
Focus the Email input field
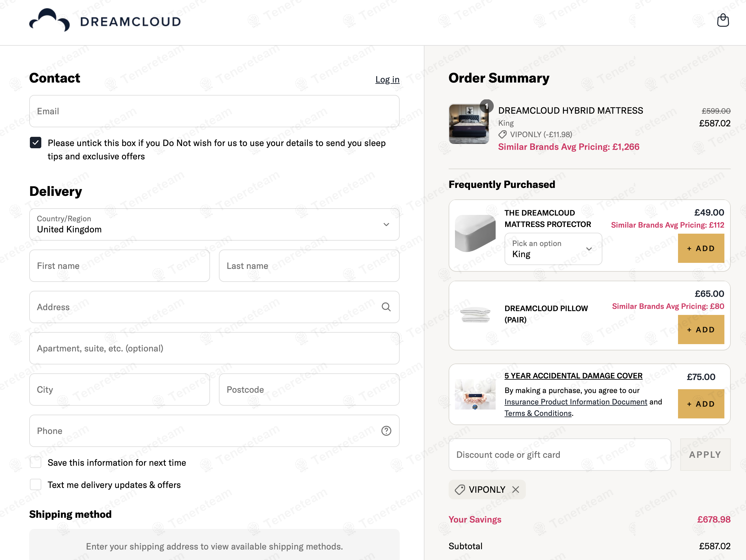click(214, 111)
